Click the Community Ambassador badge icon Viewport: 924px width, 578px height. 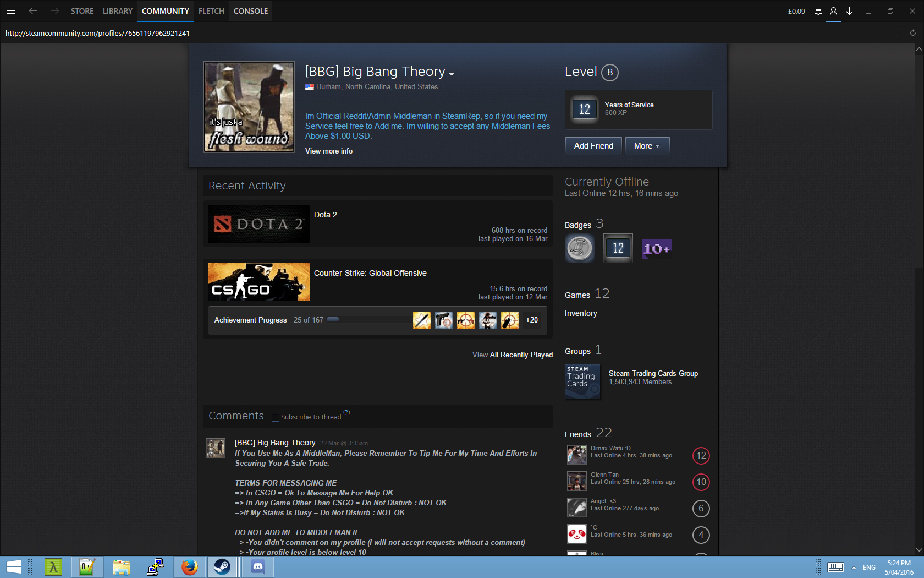[580, 248]
